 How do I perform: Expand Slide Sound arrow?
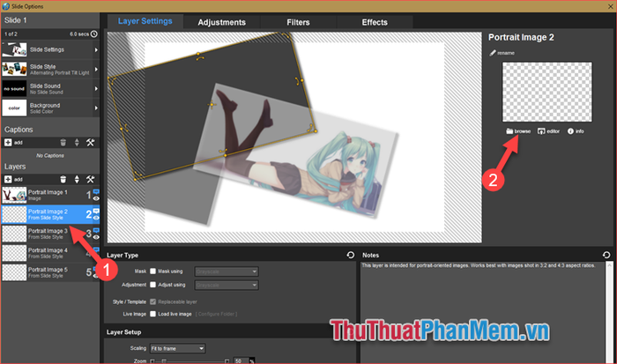click(96, 88)
